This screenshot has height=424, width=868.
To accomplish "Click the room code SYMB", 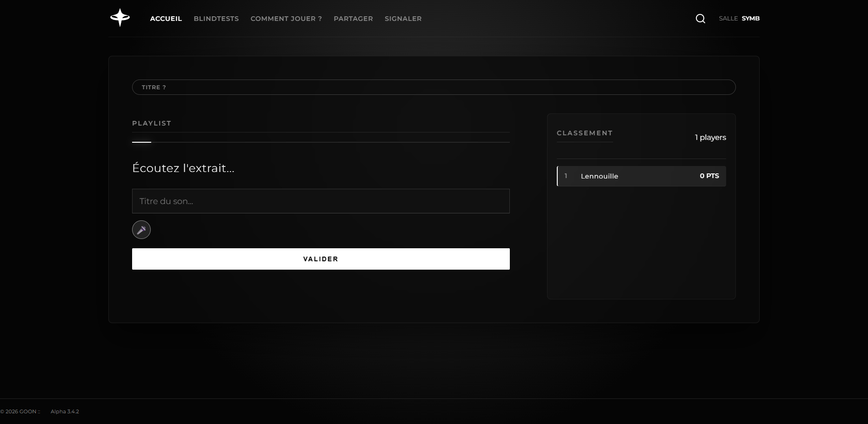I will [x=750, y=19].
